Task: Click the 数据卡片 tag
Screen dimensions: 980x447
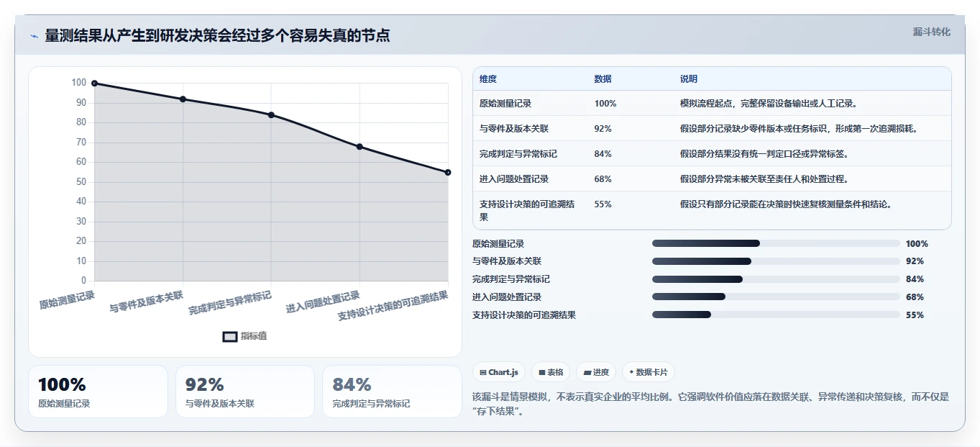Action: [x=649, y=372]
